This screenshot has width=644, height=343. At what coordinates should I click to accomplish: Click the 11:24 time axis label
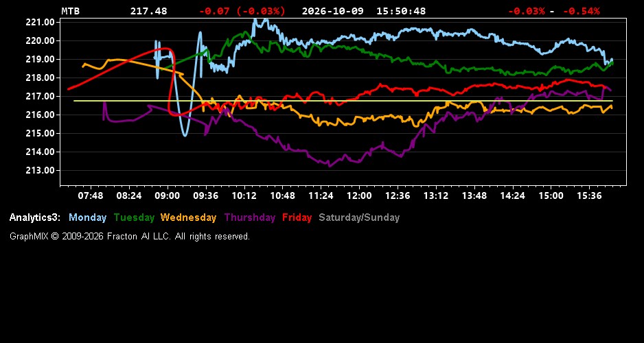pyautogui.click(x=321, y=196)
